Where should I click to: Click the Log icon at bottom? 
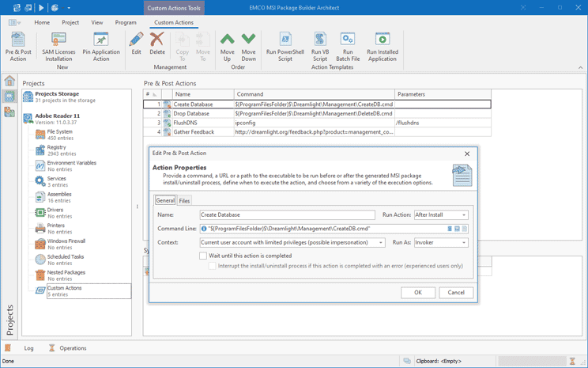(8, 348)
